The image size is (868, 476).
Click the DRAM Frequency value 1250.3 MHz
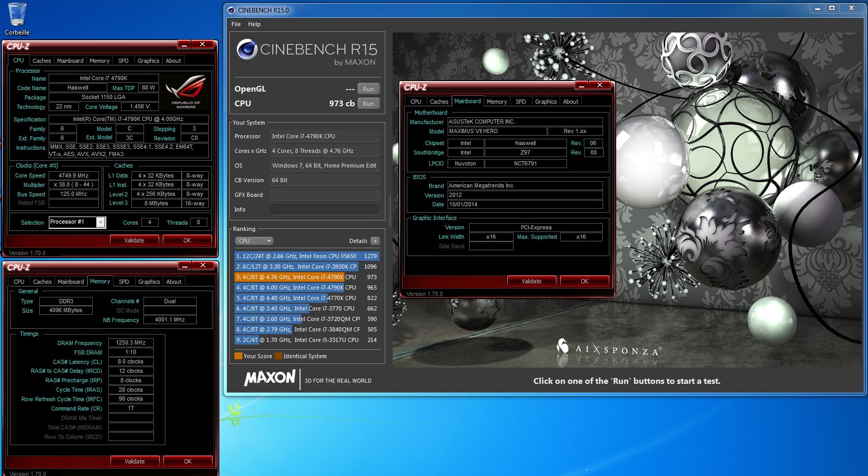tap(131, 342)
